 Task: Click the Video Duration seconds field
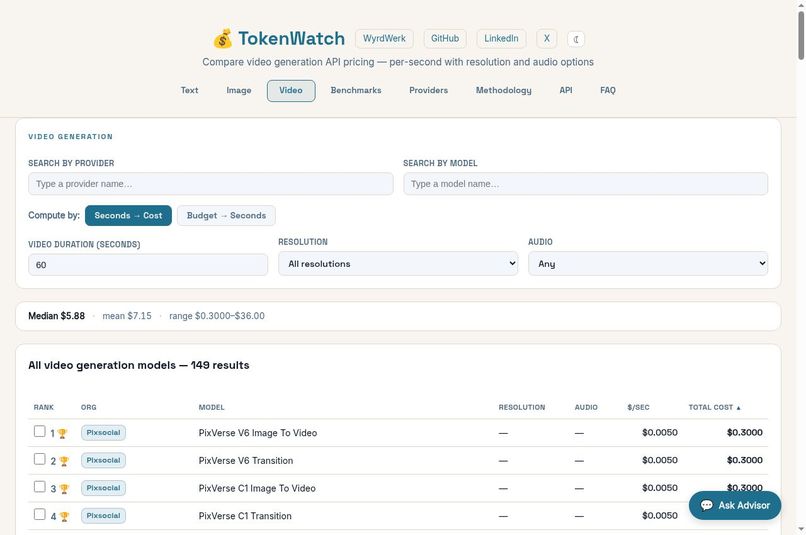click(x=148, y=265)
